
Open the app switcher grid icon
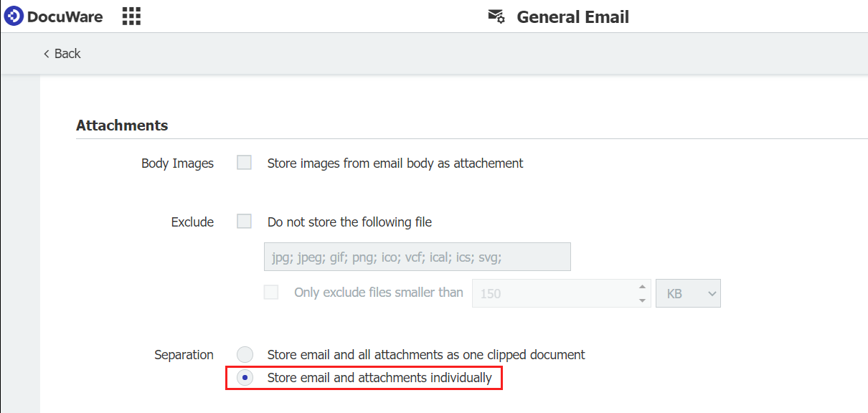click(x=131, y=16)
